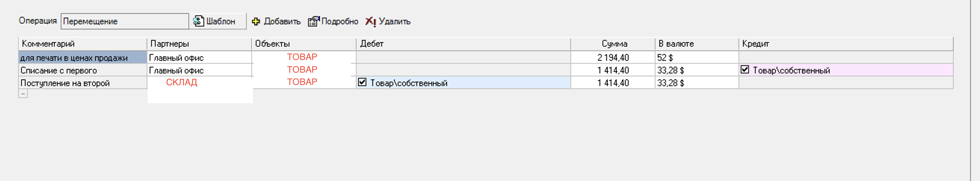Toggle the Товар\собственный checkbox in the Дебет column
This screenshot has width=980, height=181.
362,82
